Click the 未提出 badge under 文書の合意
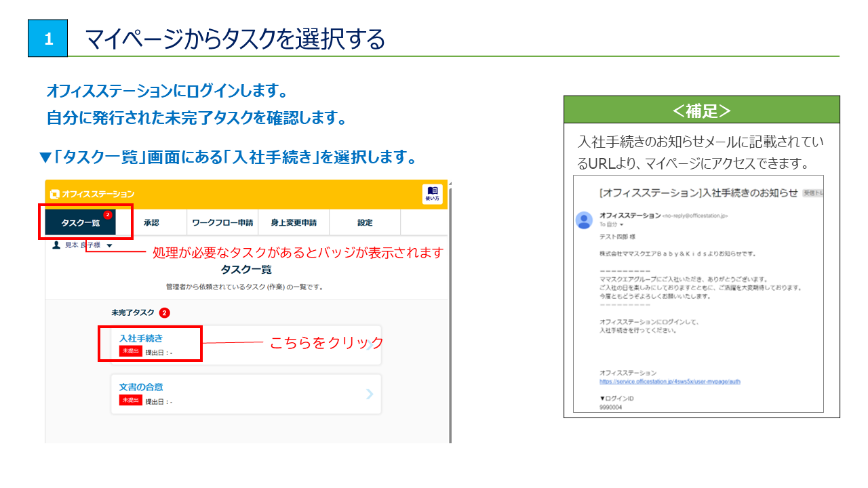Viewport: 868px width, 488px height. tap(131, 400)
